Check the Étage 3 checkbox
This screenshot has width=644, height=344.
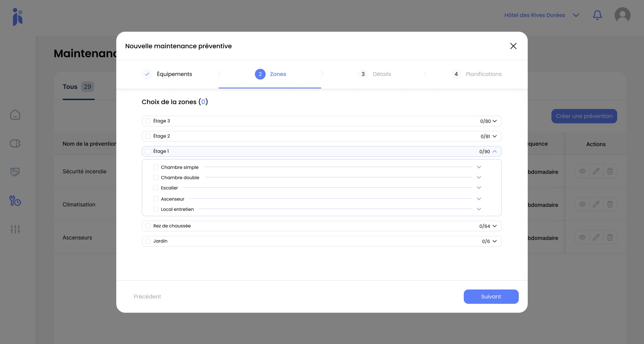pyautogui.click(x=148, y=121)
